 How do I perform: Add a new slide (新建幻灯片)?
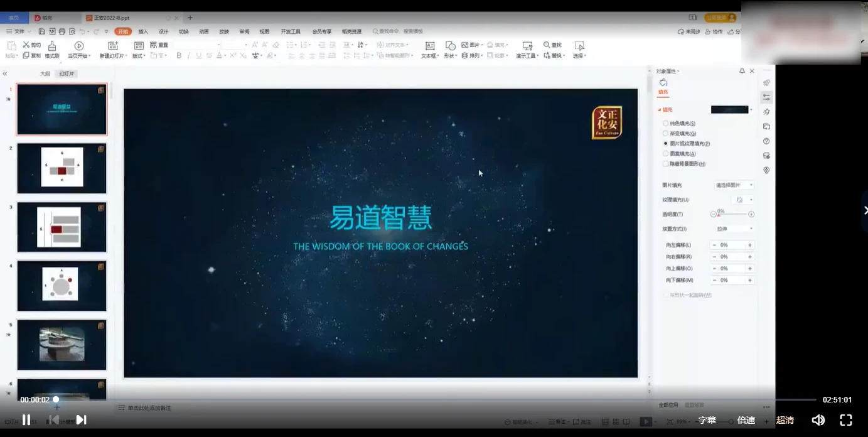point(114,50)
